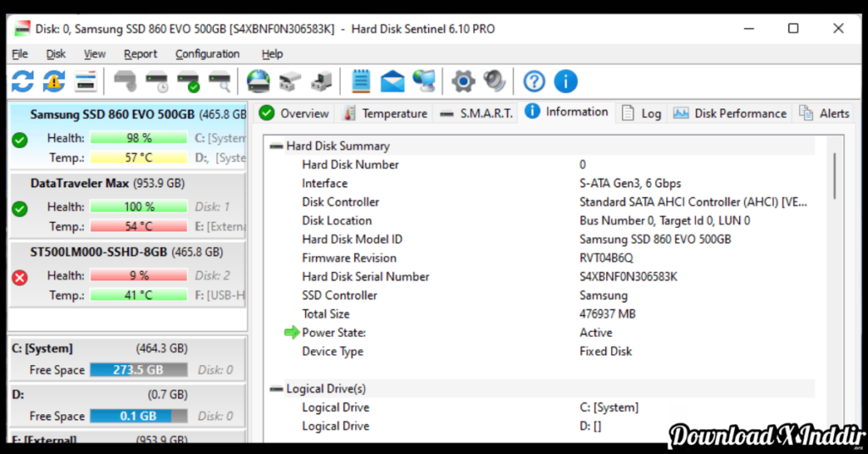The image size is (868, 454).
Task: Select the C: [System] partition entry
Action: (x=127, y=358)
